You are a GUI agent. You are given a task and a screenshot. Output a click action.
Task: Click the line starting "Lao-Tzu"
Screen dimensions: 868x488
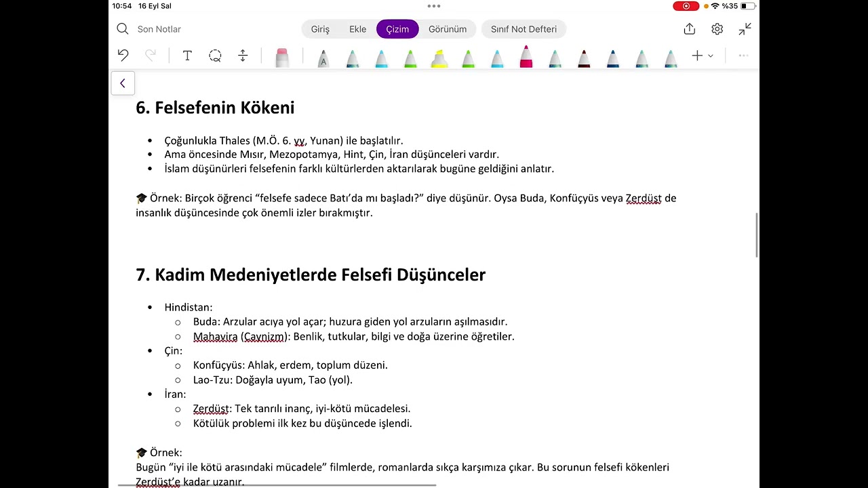[273, 380]
